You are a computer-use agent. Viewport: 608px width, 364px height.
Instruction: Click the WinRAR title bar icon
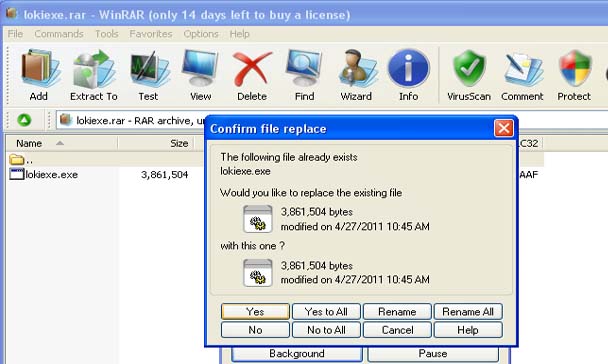point(12,13)
